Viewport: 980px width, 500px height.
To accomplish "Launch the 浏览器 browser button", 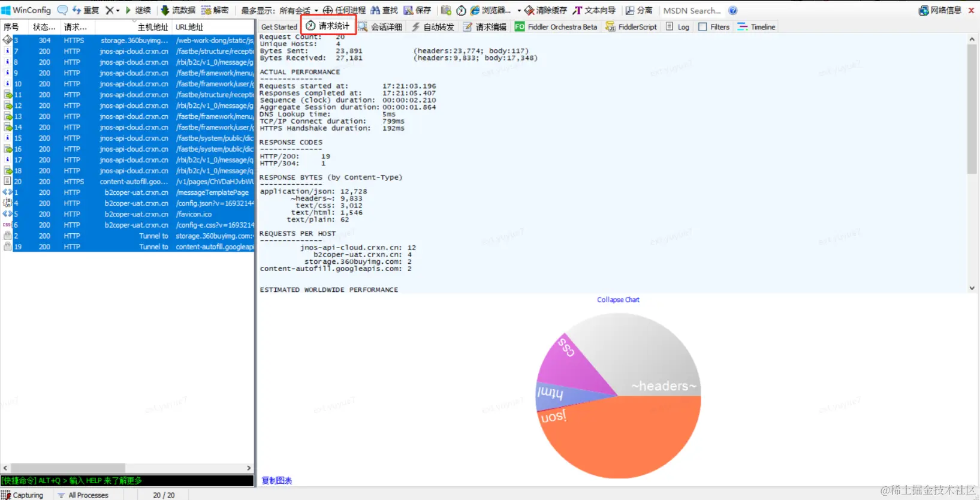I will (491, 10).
